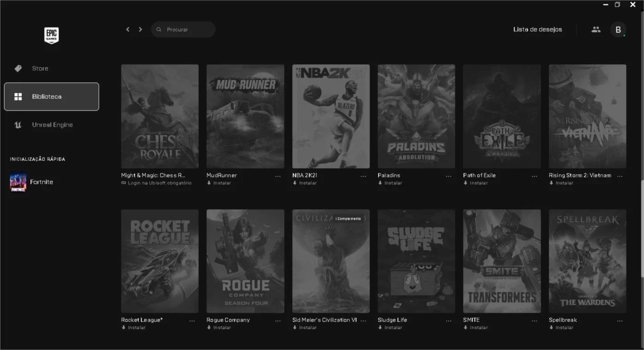Open the NBA 2K21 cover art
The width and height of the screenshot is (644, 350).
point(331,116)
